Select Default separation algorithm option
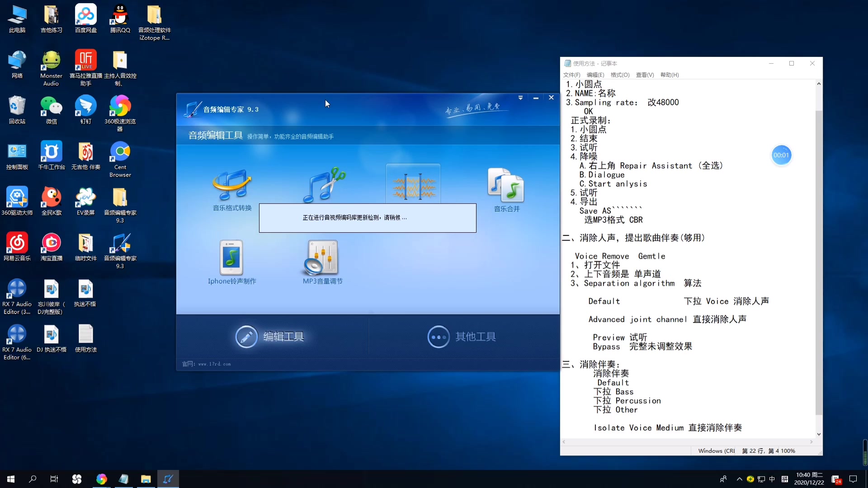The image size is (868, 488). coord(604,301)
